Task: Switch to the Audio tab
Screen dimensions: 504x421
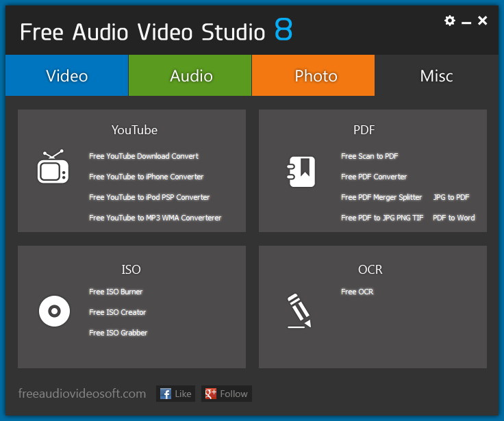Action: click(190, 75)
